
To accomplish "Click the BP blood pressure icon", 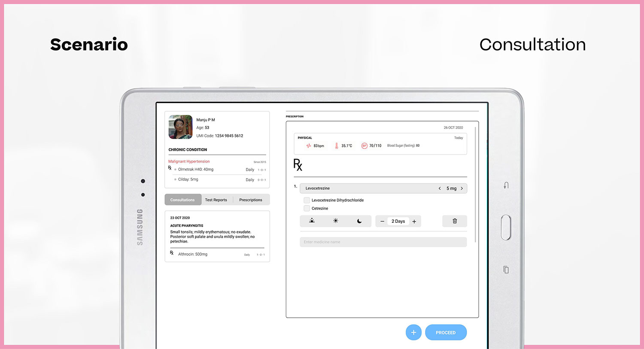I will coord(364,146).
